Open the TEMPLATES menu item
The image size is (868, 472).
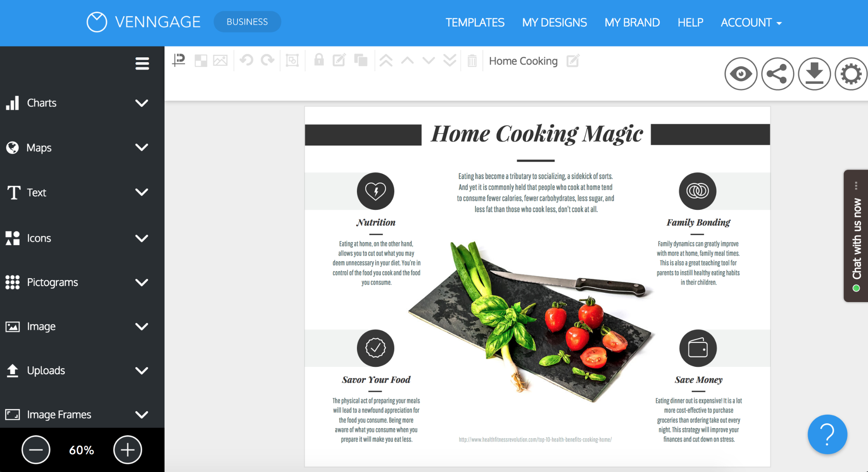coord(475,22)
